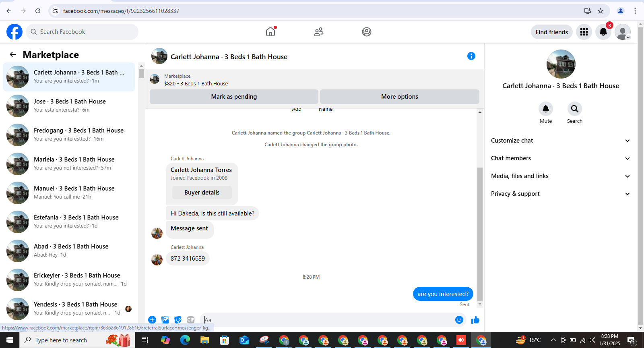Image resolution: width=644 pixels, height=348 pixels.
Task: Open the account profile avatar menu
Action: click(x=623, y=32)
